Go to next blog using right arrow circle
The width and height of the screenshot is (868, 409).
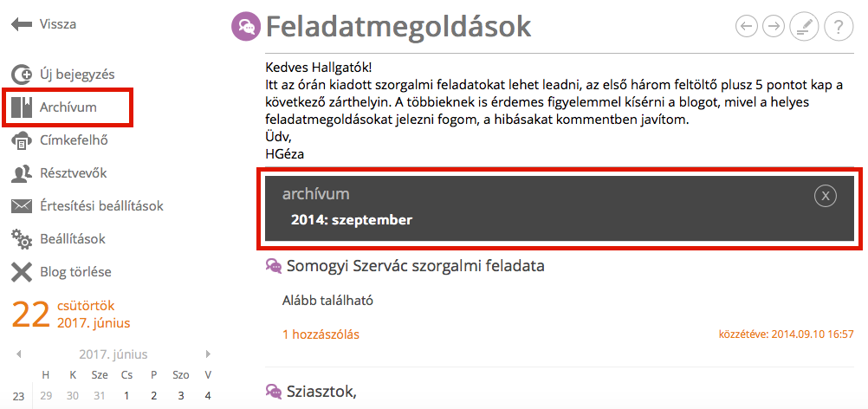point(774,25)
